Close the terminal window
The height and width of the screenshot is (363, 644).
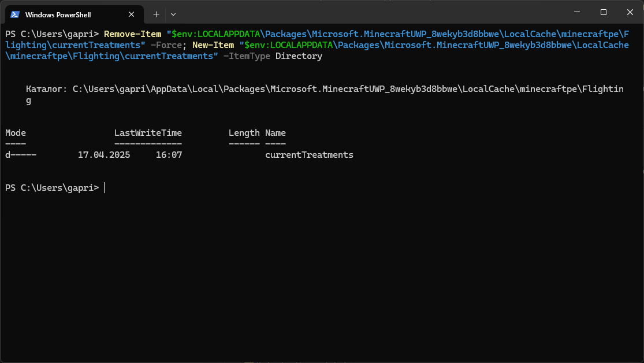pyautogui.click(x=630, y=12)
